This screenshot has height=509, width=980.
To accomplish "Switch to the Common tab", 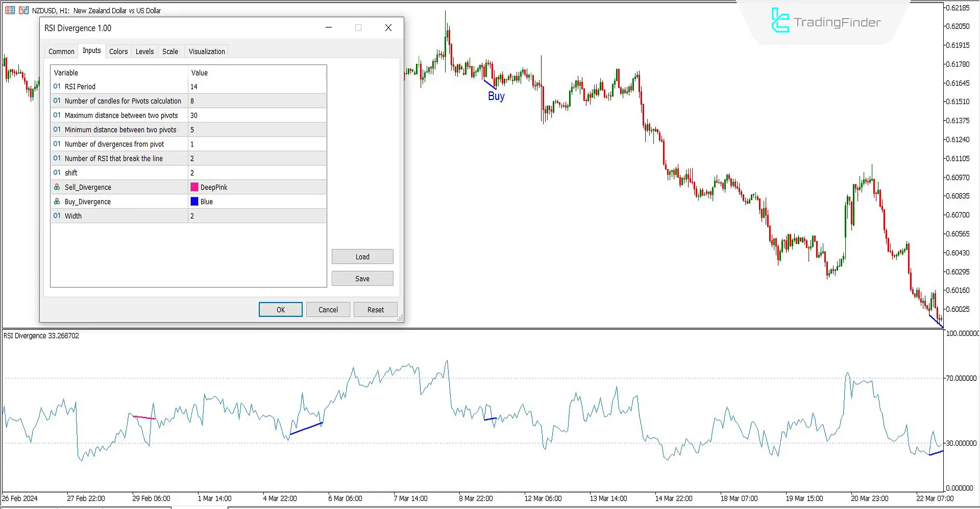I will click(x=61, y=52).
